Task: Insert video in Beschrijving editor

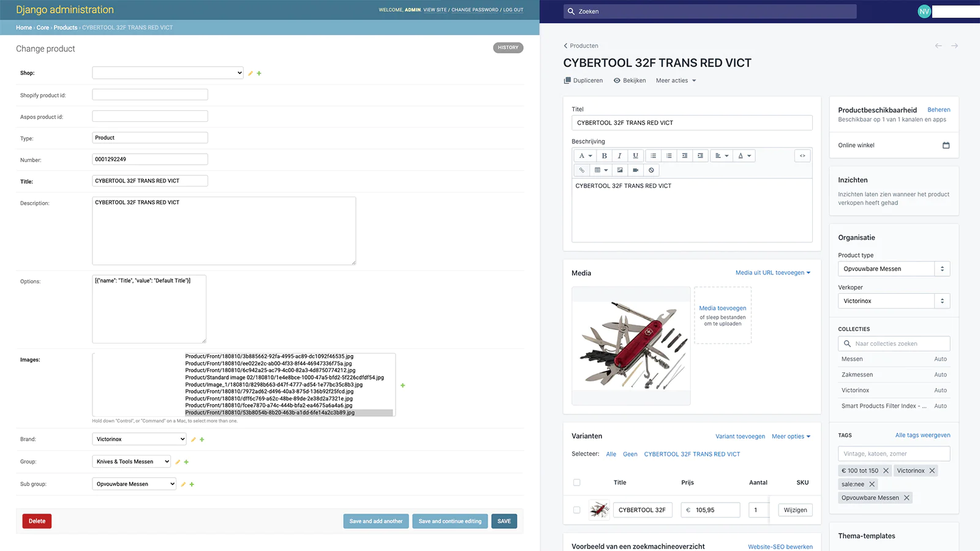Action: [x=636, y=170]
